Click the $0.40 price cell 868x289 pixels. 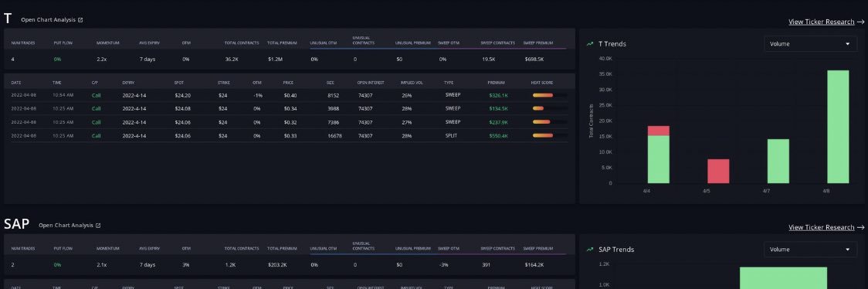(290, 95)
